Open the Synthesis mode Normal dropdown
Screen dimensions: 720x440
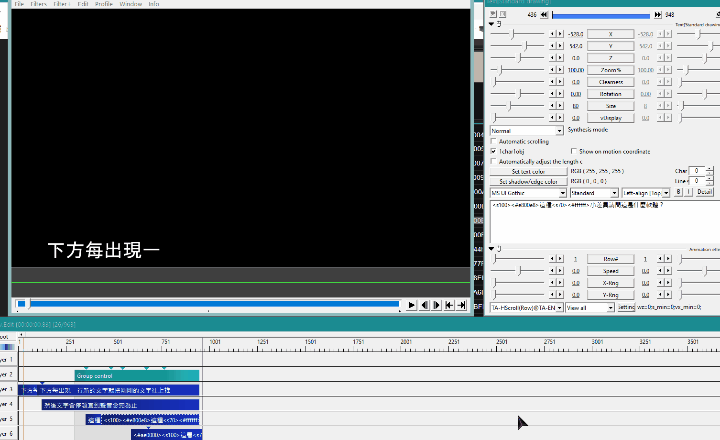pos(527,131)
